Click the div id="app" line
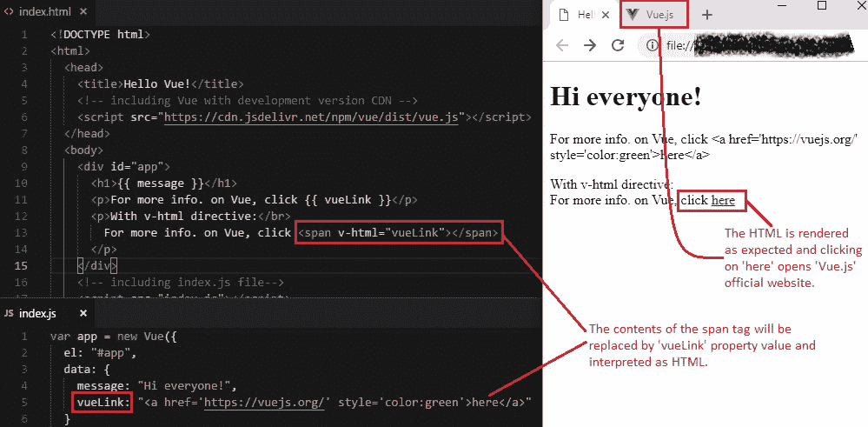The image size is (868, 427). coord(123,167)
